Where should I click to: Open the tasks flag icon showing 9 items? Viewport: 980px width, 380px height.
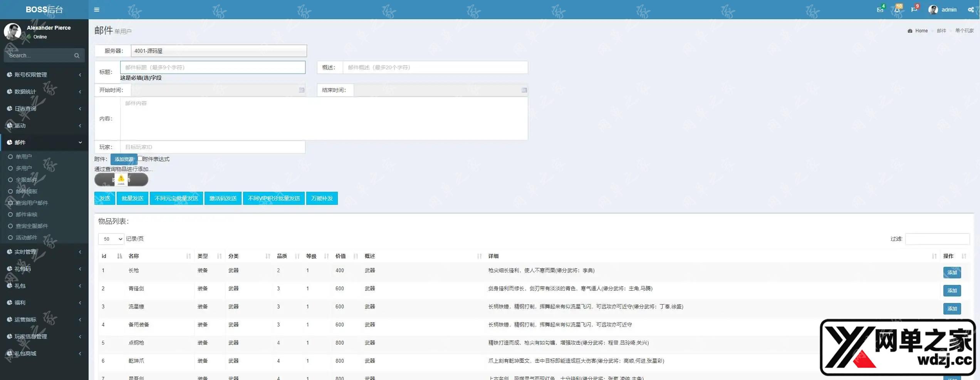point(914,10)
